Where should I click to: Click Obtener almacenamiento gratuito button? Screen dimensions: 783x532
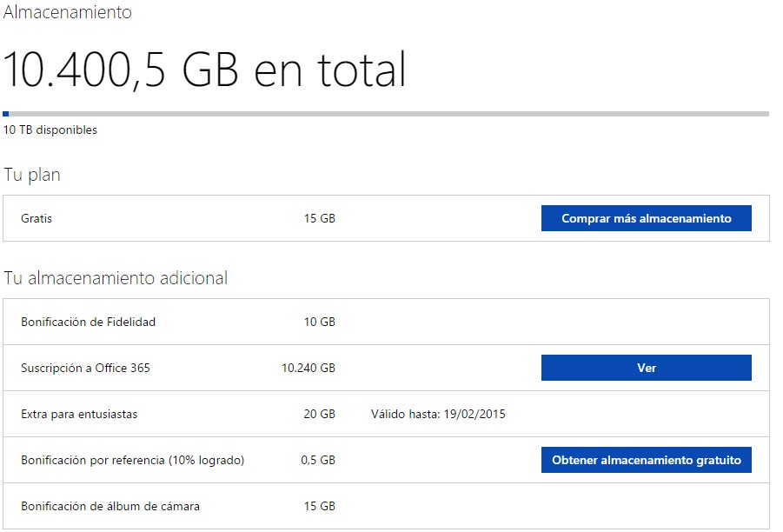[x=646, y=460]
